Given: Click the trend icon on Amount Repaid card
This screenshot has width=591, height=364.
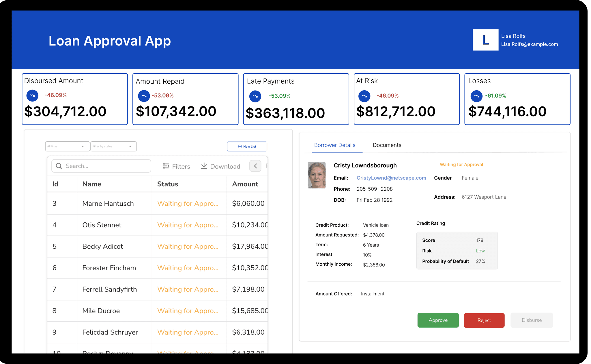Looking at the screenshot, I should click(144, 96).
